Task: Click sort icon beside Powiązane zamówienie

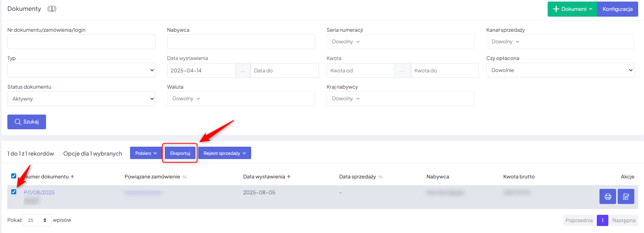Action: 185,177
